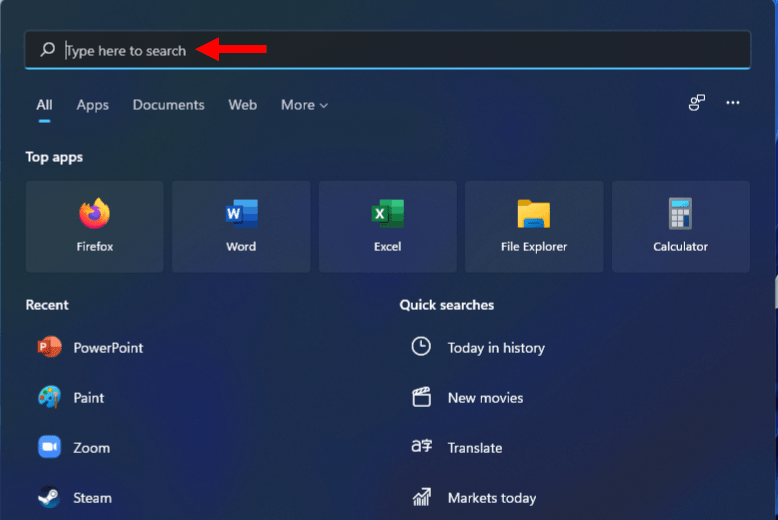Launch Word from Top apps
The width and height of the screenshot is (778, 520).
click(241, 226)
